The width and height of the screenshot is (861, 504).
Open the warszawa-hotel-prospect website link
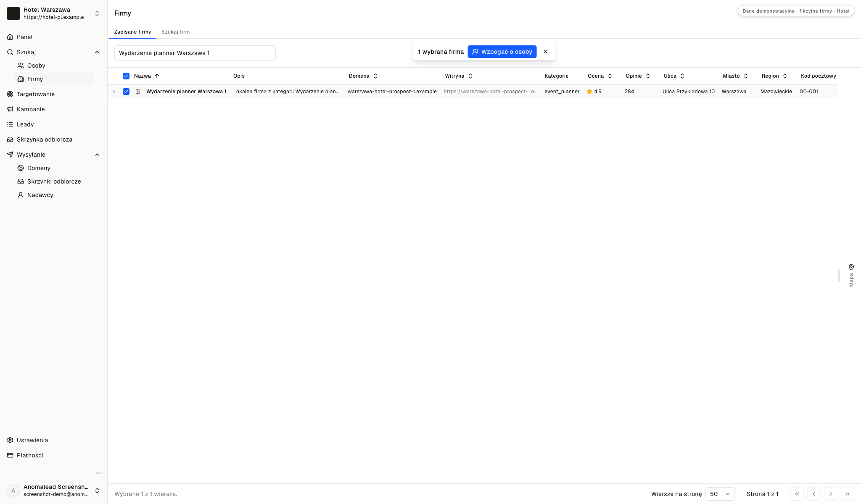490,92
